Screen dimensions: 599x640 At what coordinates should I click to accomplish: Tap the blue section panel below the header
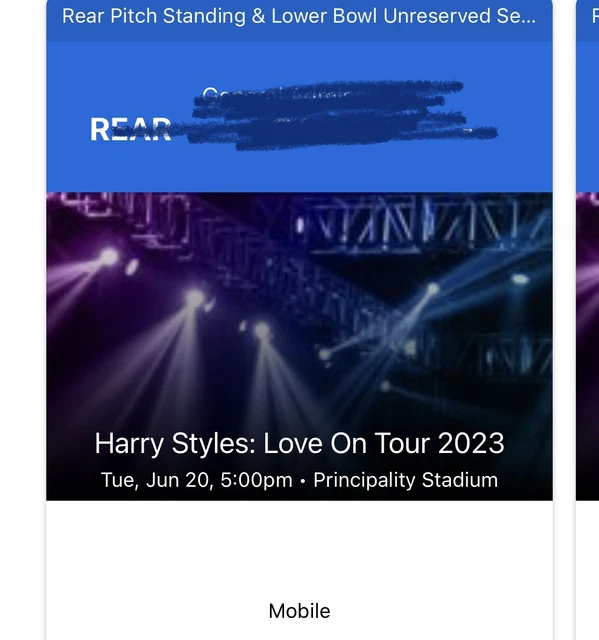[299, 116]
